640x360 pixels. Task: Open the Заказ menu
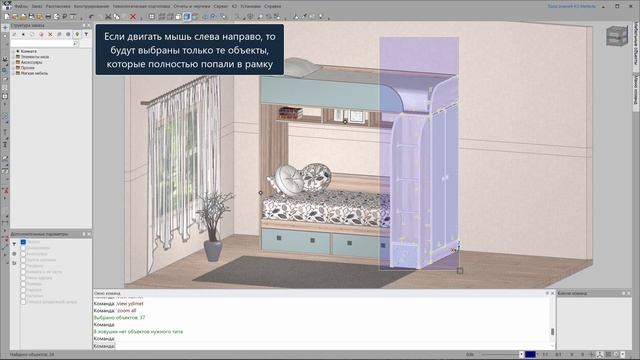click(37, 6)
